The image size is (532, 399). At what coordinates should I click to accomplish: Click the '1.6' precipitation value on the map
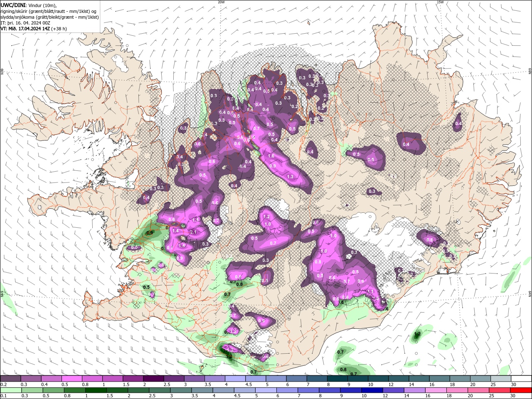(x=271, y=156)
